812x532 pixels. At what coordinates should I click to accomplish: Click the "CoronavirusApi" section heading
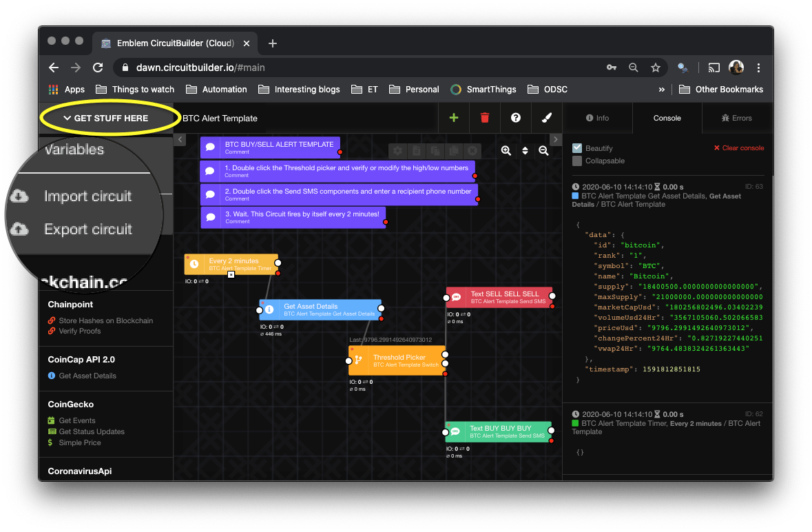click(80, 471)
